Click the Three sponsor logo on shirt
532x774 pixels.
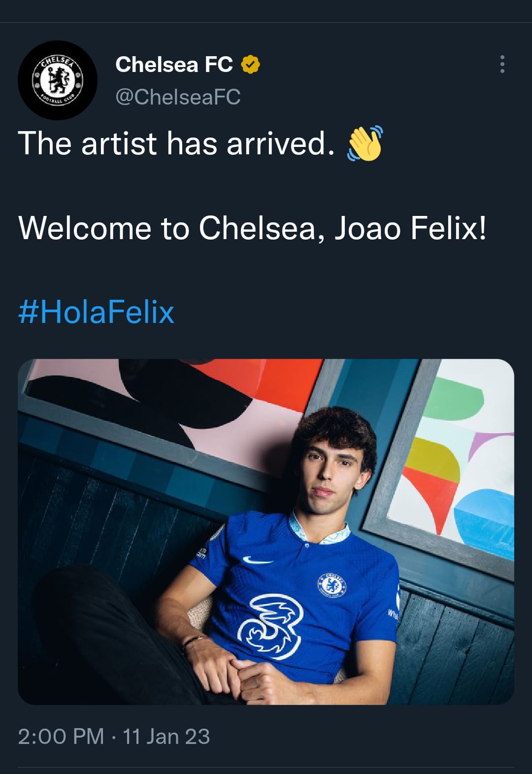(270, 626)
